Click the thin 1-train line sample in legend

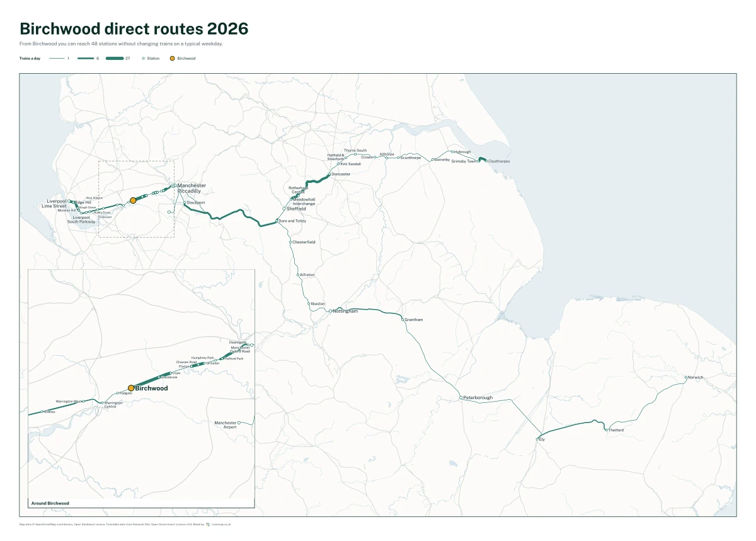57,58
